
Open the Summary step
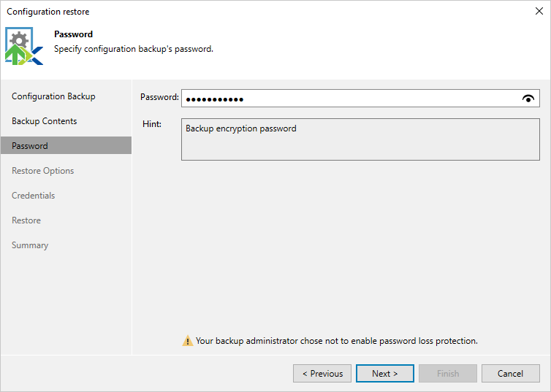(30, 245)
